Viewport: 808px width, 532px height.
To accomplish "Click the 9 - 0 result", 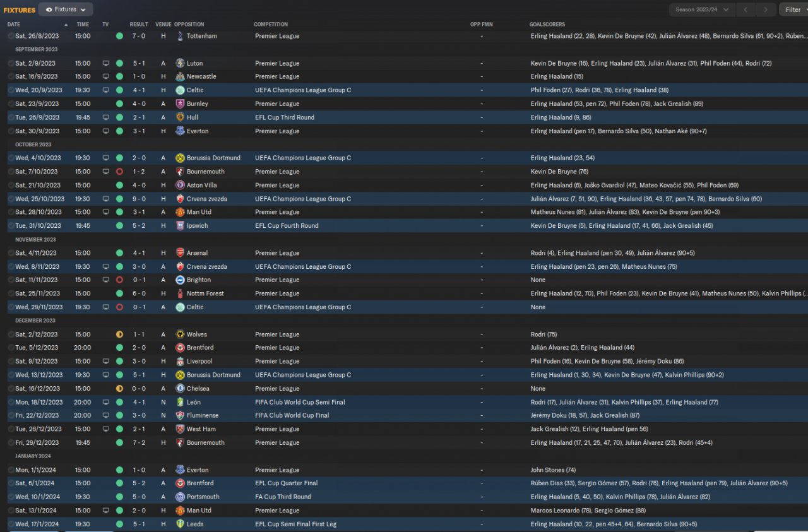I will pyautogui.click(x=139, y=199).
